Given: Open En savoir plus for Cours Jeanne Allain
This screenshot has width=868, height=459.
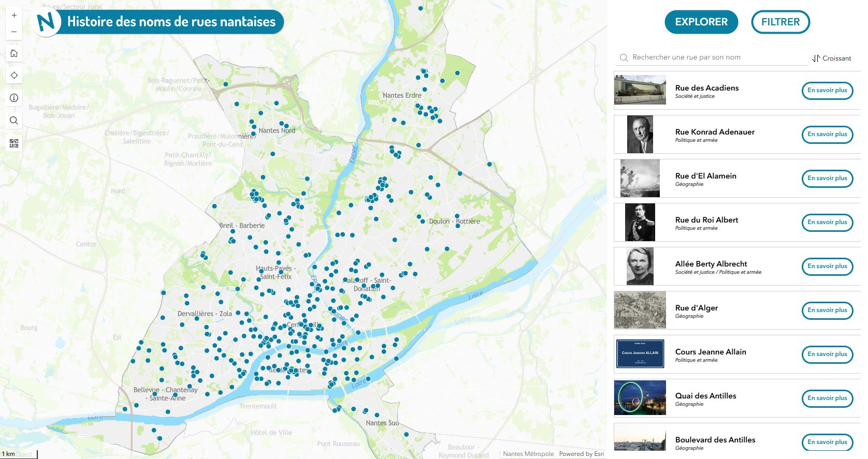Looking at the screenshot, I should pyautogui.click(x=827, y=354).
